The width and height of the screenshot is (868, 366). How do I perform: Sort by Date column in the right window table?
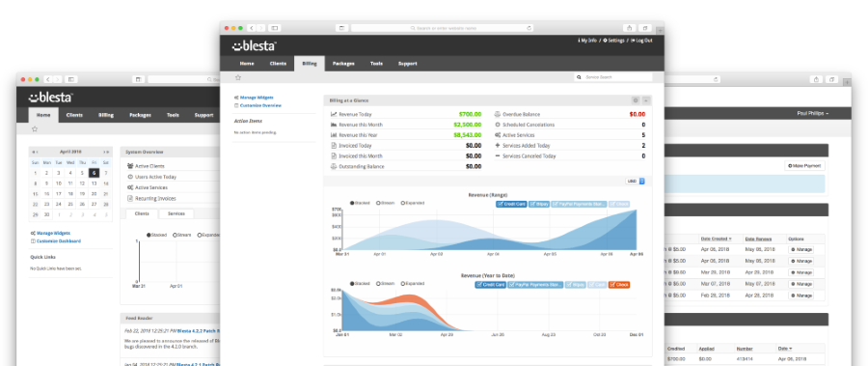[x=784, y=349]
